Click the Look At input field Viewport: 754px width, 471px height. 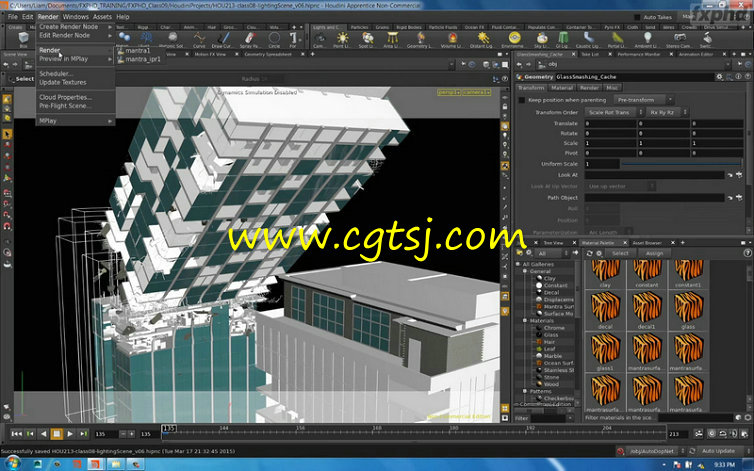click(x=654, y=175)
